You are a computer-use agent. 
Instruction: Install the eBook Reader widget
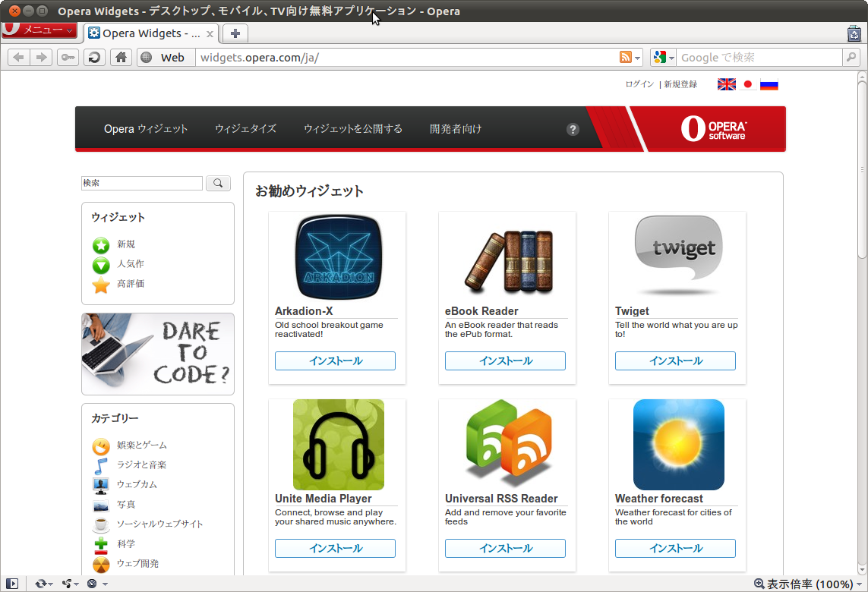tap(505, 361)
